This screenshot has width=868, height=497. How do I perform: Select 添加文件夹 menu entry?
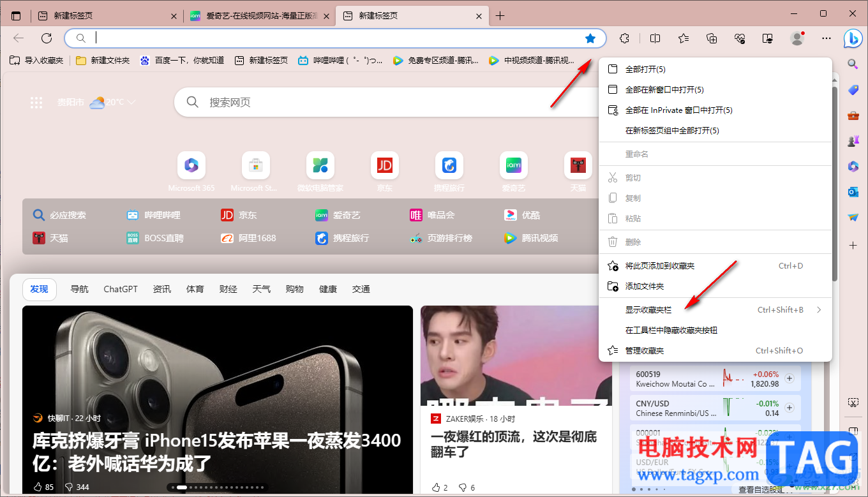[x=715, y=286]
